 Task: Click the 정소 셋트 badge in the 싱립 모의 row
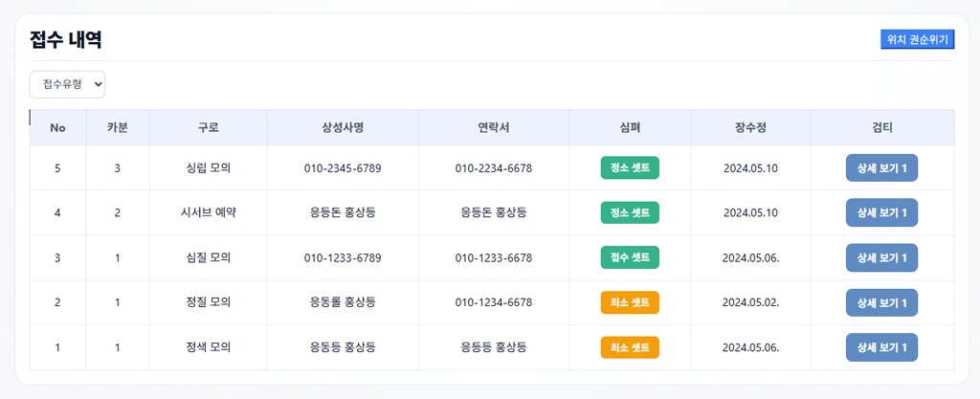click(x=630, y=168)
